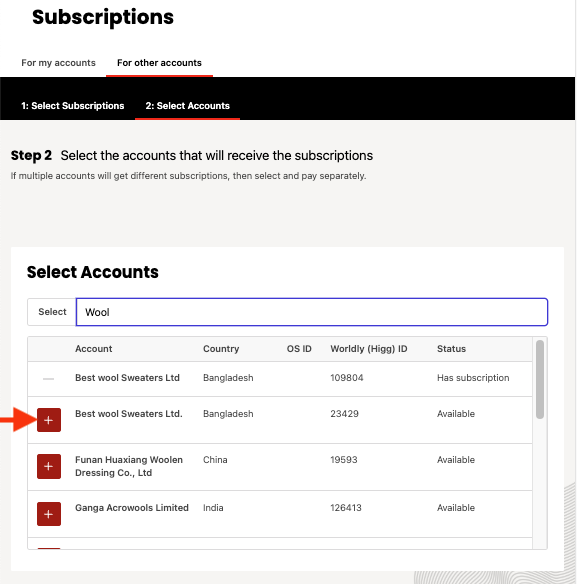Select the For other accounts tab
Viewport: 577px width, 584px height.
point(159,63)
